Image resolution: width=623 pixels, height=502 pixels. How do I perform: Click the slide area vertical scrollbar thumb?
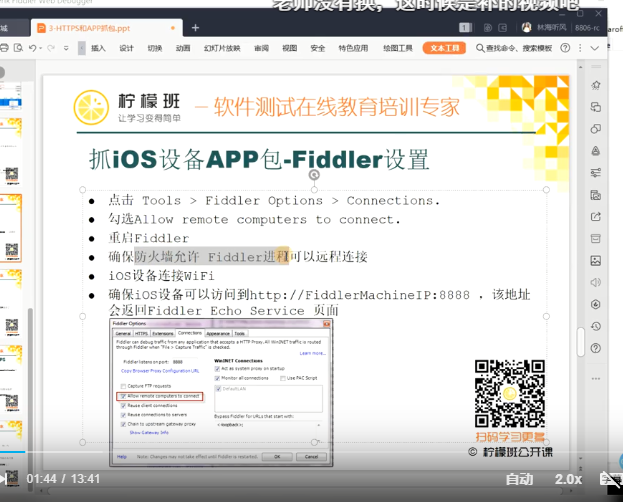click(x=580, y=342)
